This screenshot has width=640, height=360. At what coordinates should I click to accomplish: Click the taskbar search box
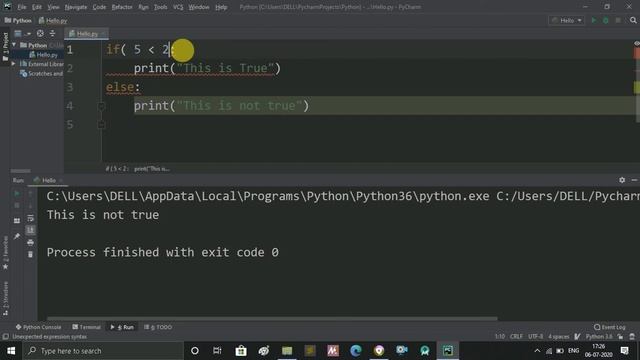[103, 351]
